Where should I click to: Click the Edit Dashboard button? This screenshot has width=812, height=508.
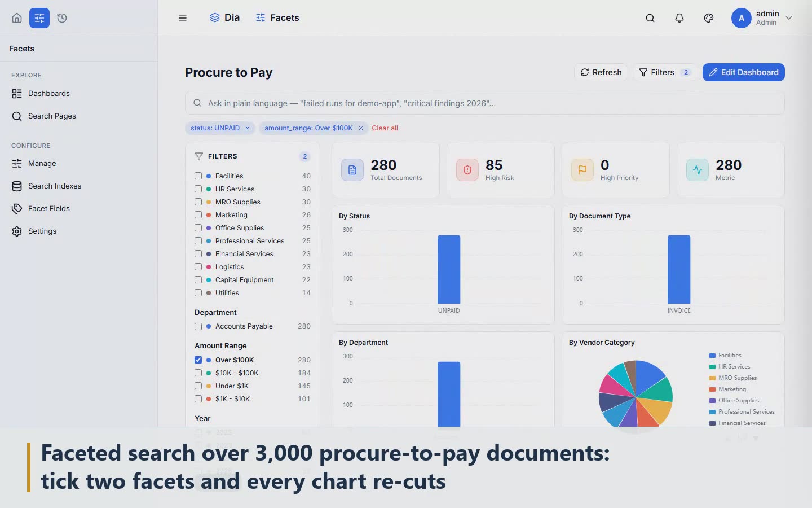coord(744,72)
